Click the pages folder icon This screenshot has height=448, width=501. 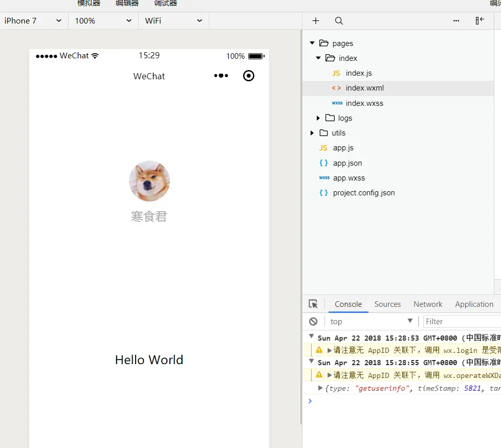coord(323,43)
